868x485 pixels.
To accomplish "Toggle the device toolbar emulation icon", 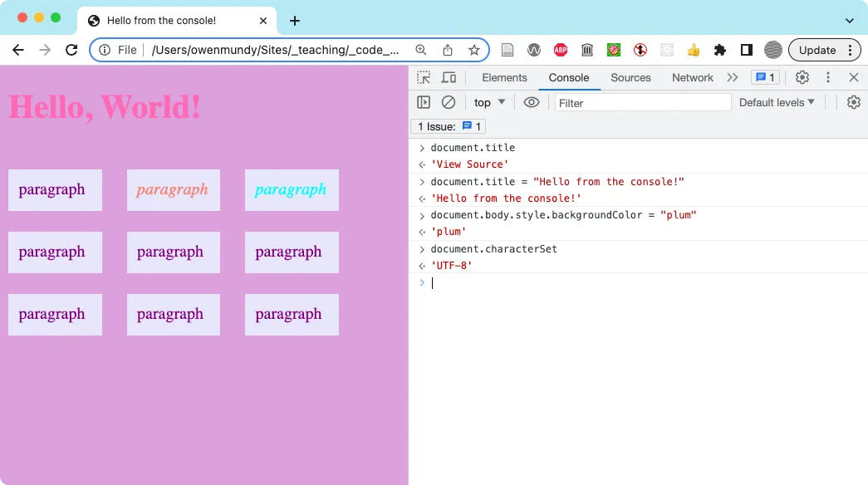I will click(449, 76).
